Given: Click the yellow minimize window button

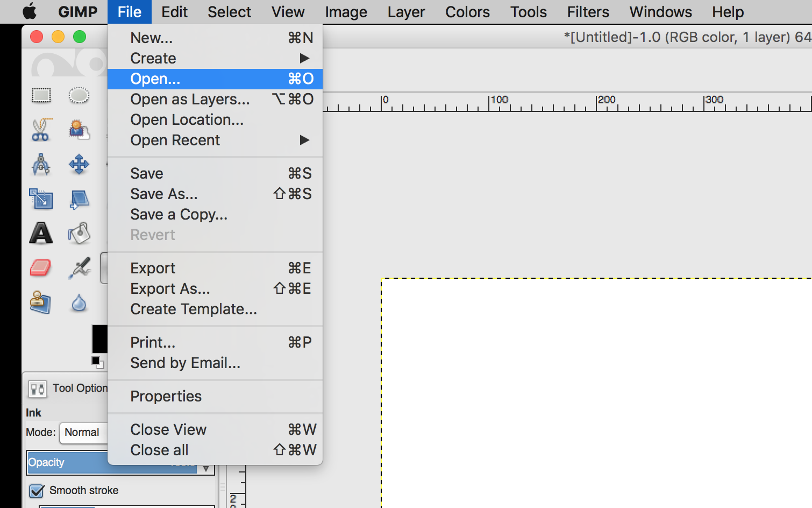Looking at the screenshot, I should [x=58, y=37].
